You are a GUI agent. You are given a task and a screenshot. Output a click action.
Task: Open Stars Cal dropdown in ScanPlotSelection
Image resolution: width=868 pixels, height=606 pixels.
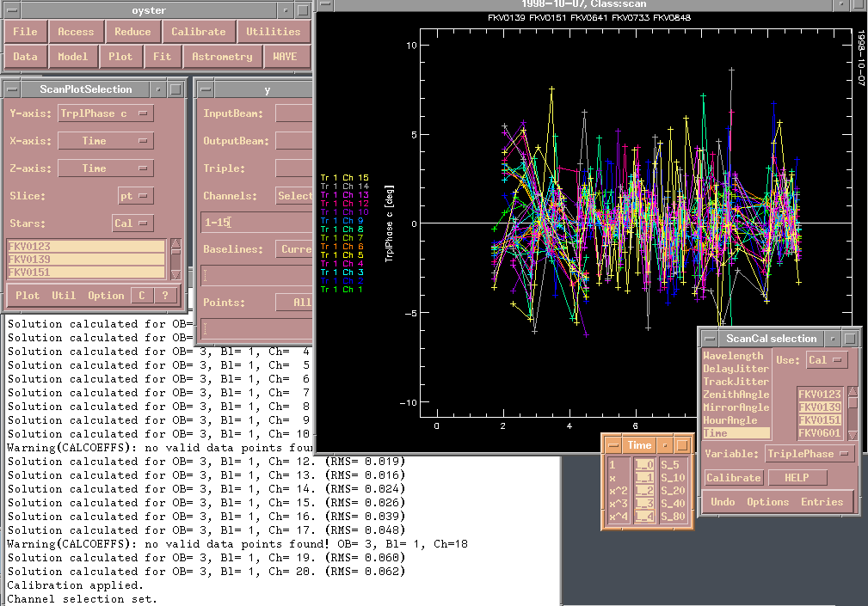(132, 223)
